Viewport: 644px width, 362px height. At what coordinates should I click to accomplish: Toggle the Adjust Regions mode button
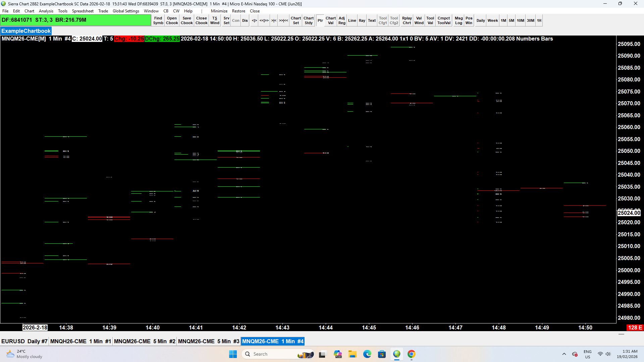341,20
